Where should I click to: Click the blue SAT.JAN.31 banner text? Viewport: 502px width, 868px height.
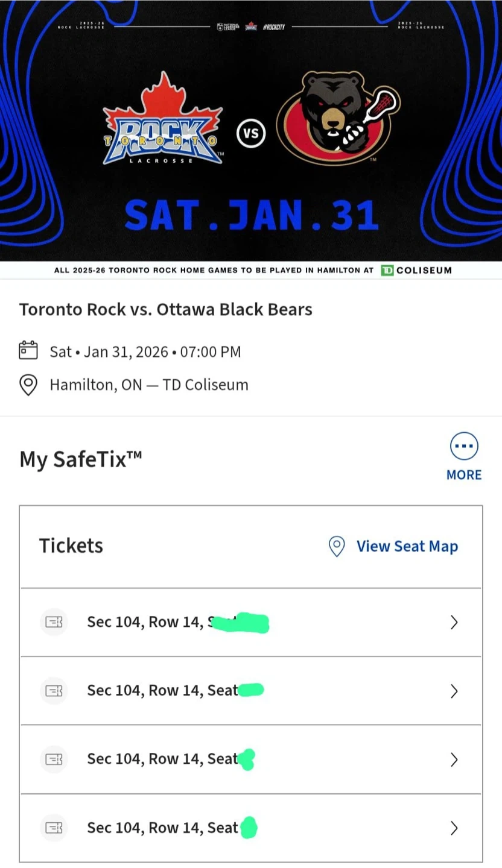[251, 215]
